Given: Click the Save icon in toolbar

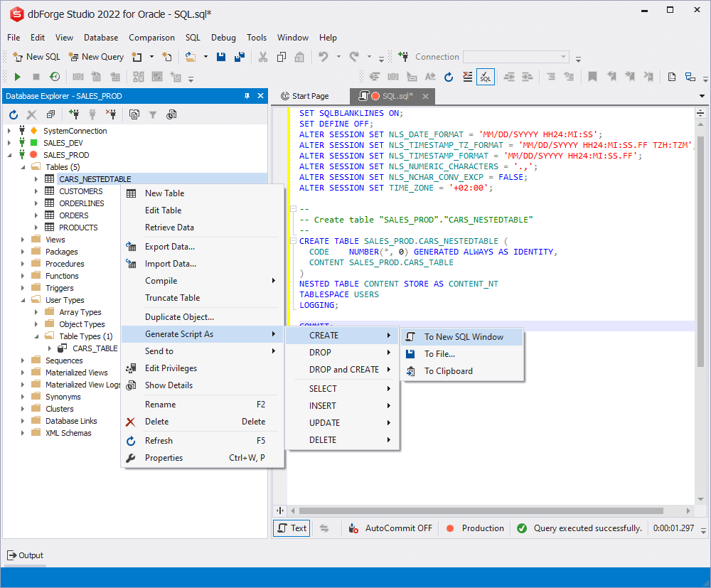Looking at the screenshot, I should pyautogui.click(x=221, y=57).
